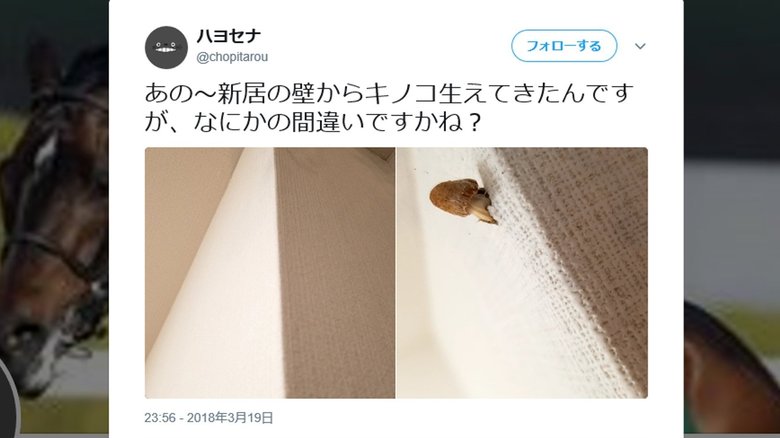This screenshot has height=438, width=780.
Task: Click the フォローする follow button
Action: pos(564,46)
